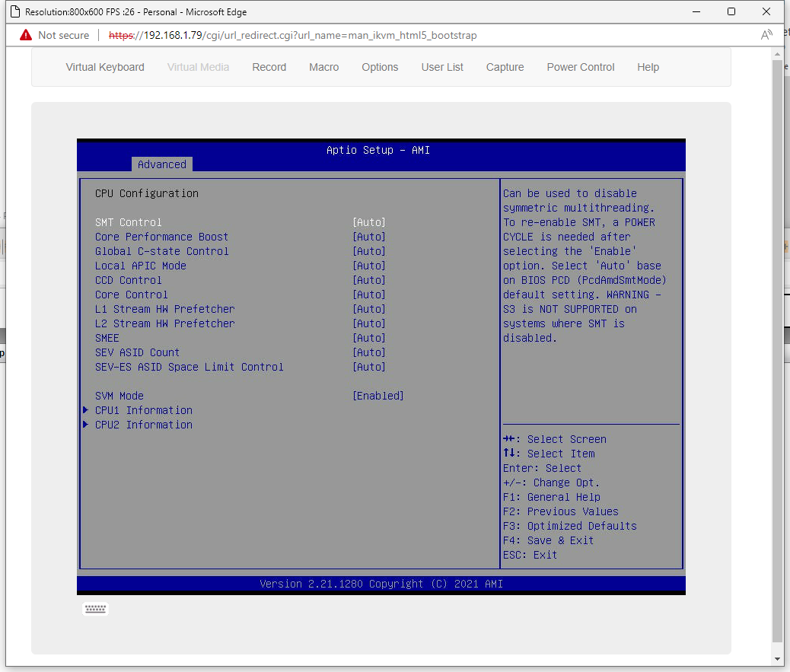Click the on-screen keyboard icon below BIOS
This screenshot has width=790, height=672.
[95, 609]
